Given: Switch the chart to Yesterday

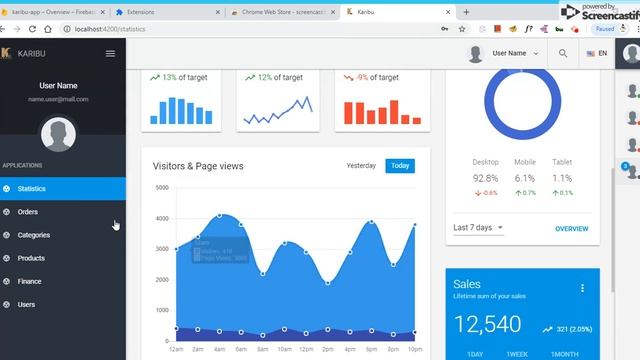Looking at the screenshot, I should coord(361,166).
